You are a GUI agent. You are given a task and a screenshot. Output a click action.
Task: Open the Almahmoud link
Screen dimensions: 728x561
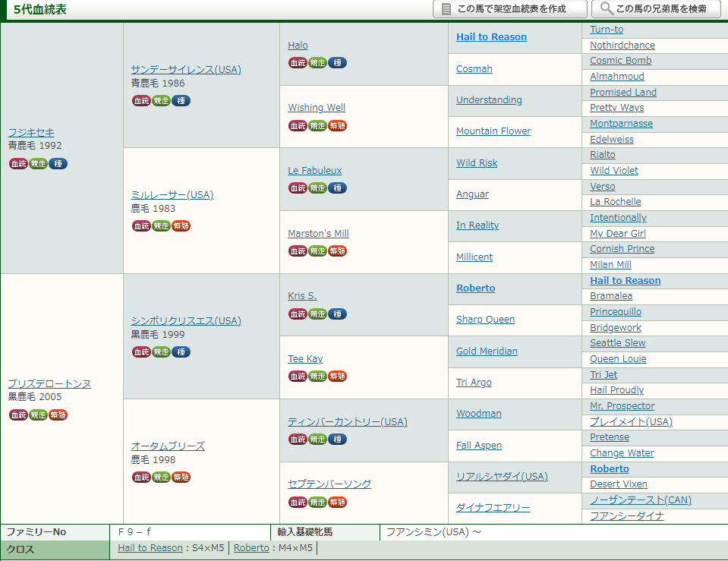(617, 77)
